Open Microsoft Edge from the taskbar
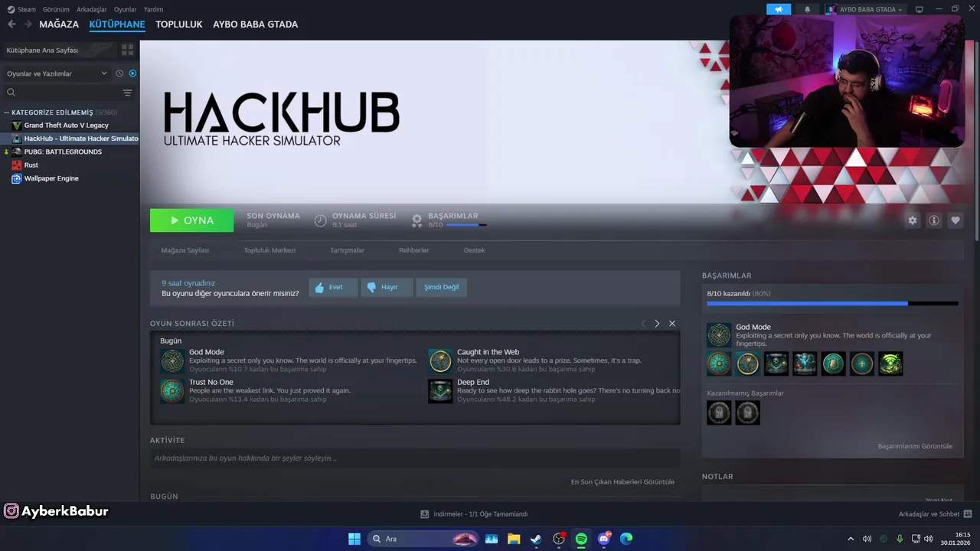 pos(626,539)
